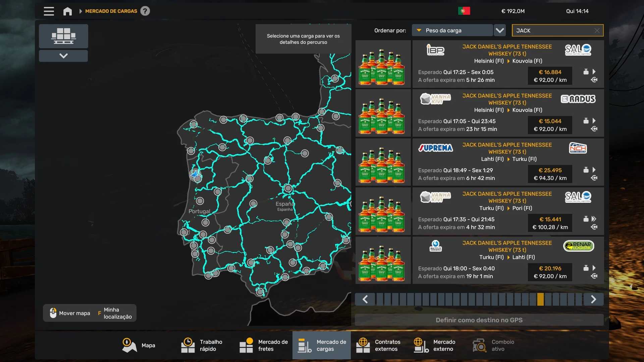The height and width of the screenshot is (362, 644).
Task: Open the hamburger main menu
Action: click(49, 11)
